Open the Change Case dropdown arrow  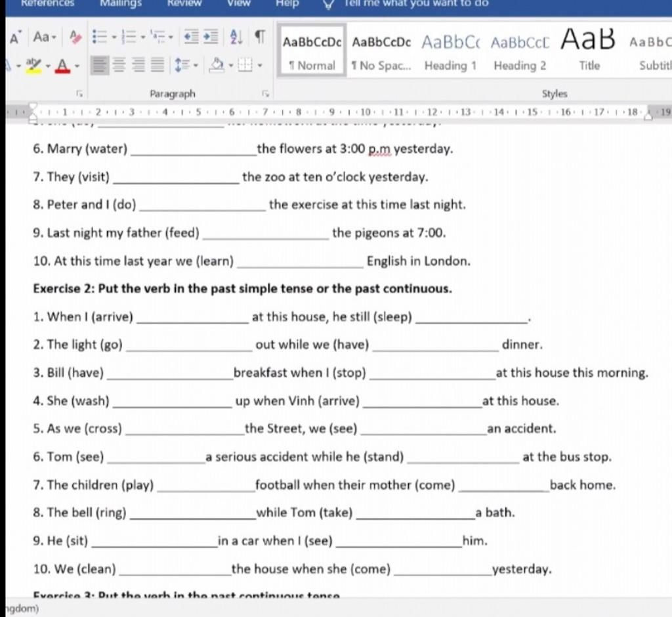point(54,37)
